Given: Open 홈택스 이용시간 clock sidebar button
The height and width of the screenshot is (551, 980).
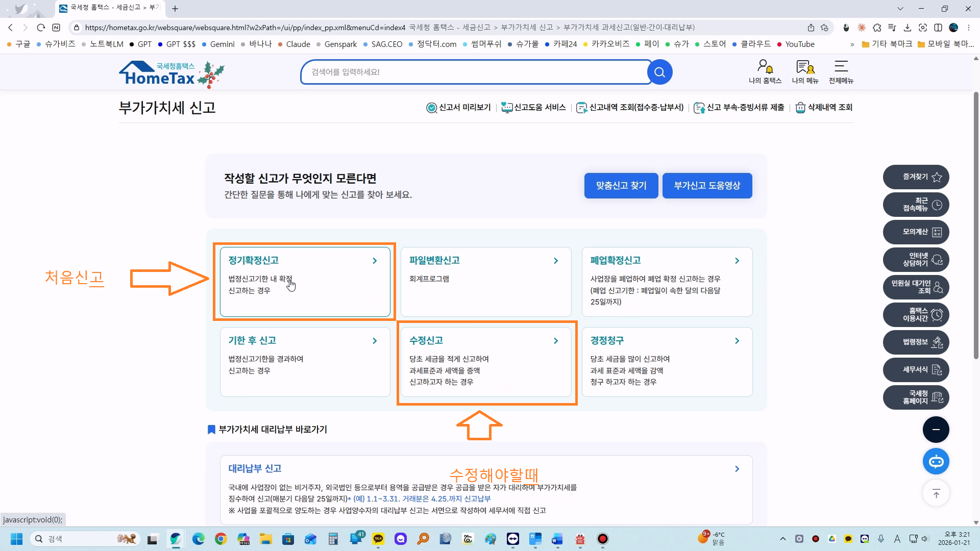Looking at the screenshot, I should coord(916,315).
